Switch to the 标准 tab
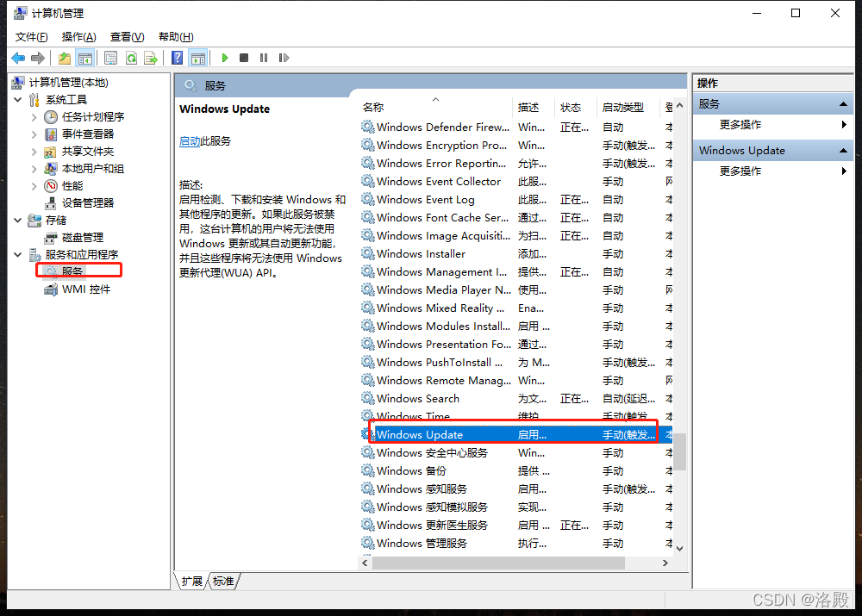Viewport: 862px width, 616px height. [x=224, y=582]
